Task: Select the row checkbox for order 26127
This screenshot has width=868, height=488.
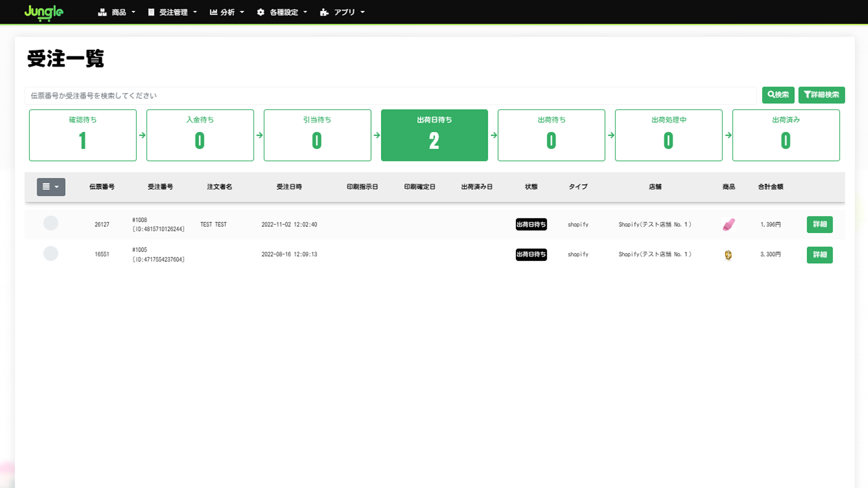Action: coord(51,223)
